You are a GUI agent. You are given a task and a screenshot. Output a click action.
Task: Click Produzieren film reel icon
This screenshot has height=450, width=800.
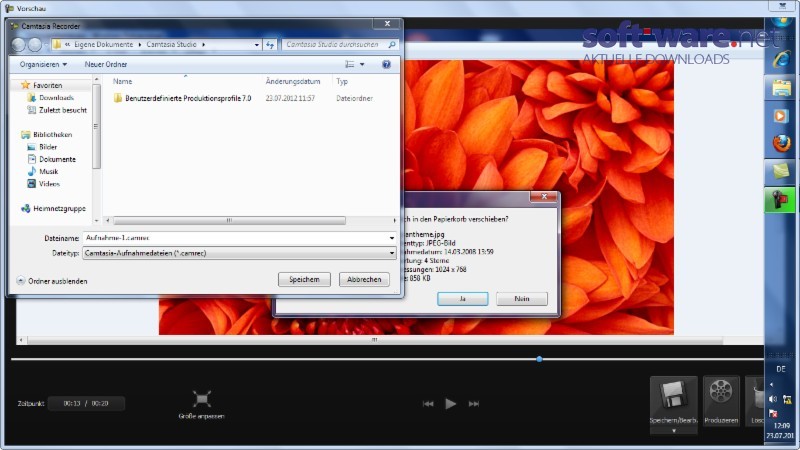pos(721,393)
